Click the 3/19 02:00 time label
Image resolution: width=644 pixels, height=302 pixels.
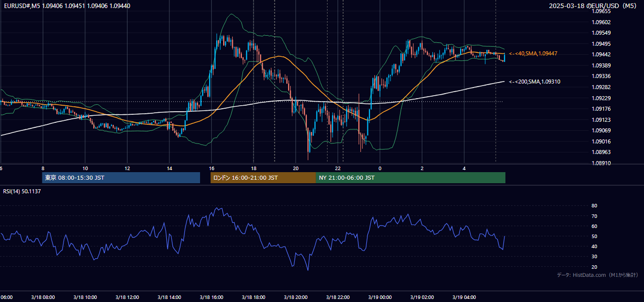(422, 297)
